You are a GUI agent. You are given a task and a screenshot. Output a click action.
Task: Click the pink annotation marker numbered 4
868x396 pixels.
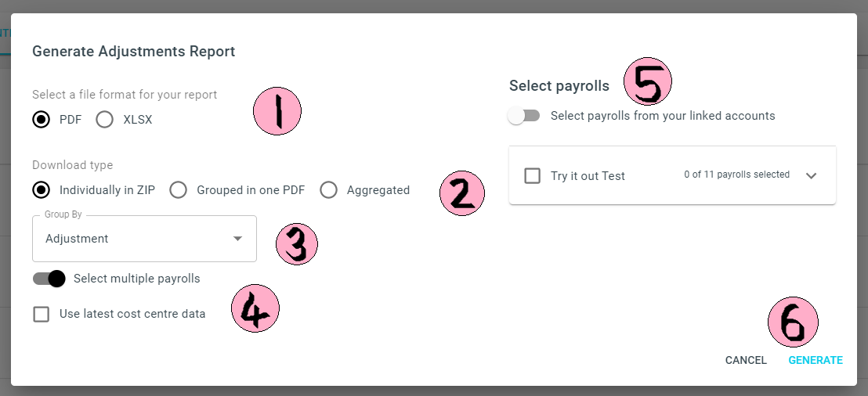[255, 308]
